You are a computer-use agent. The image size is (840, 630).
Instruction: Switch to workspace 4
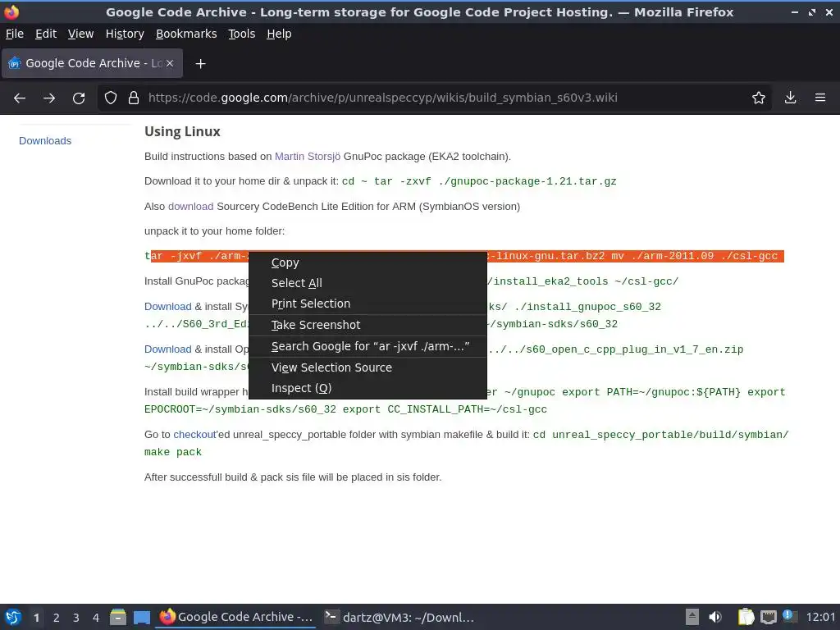pyautogui.click(x=96, y=618)
